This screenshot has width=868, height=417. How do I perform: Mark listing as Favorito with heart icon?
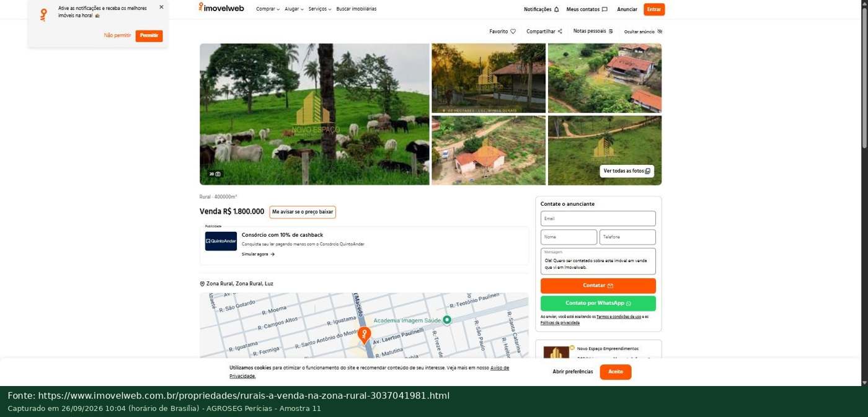pos(513,32)
